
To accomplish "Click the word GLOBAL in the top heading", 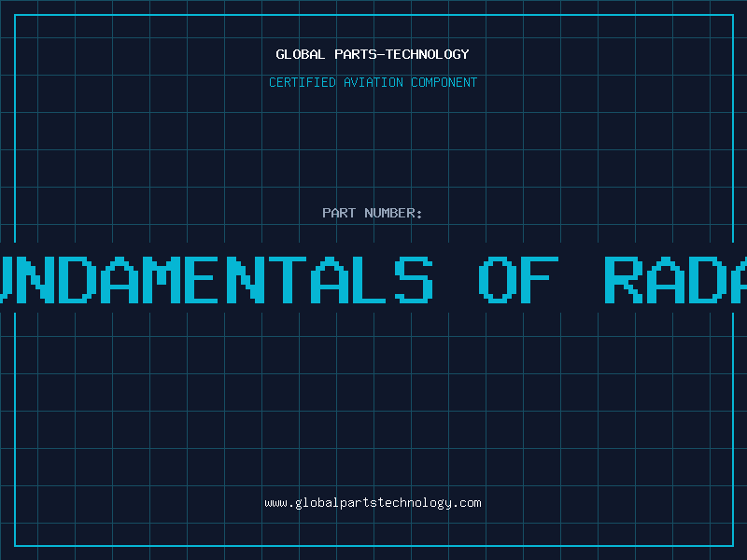I will point(301,54).
